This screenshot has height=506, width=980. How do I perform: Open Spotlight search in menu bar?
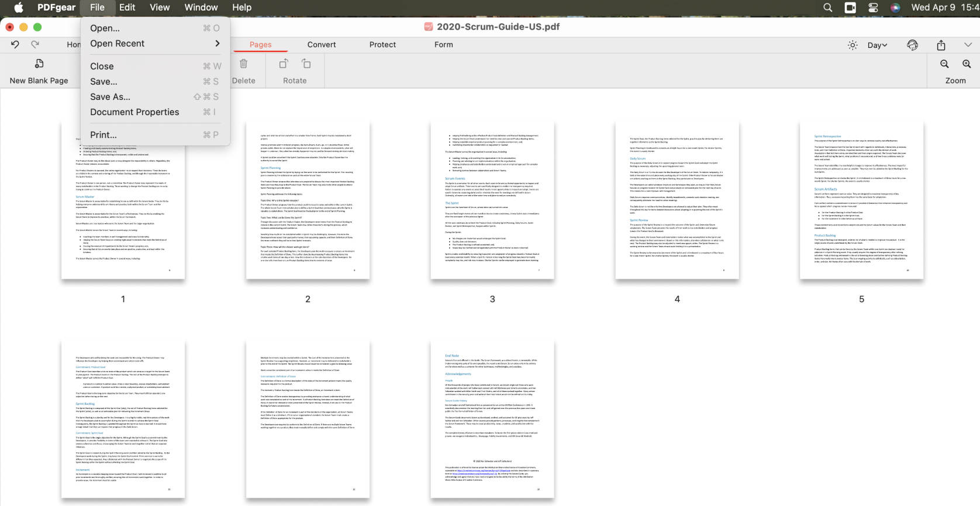coord(827,8)
